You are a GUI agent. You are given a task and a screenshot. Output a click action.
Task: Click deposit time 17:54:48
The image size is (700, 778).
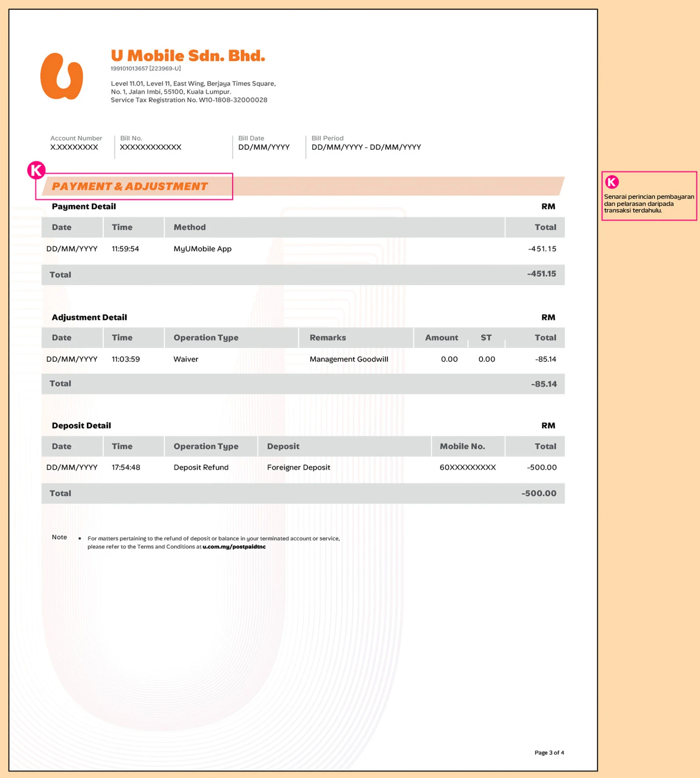126,467
